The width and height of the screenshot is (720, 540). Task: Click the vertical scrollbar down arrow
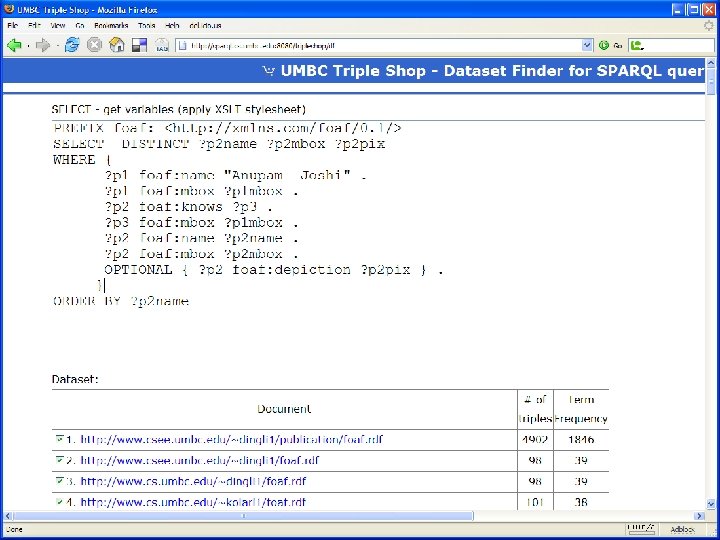point(711,504)
